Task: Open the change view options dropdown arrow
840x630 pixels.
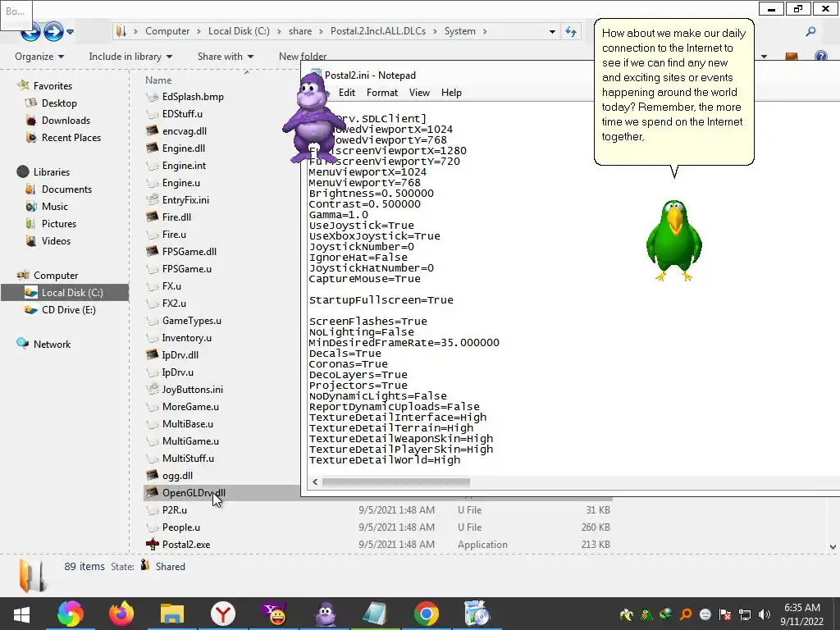Action: click(764, 57)
